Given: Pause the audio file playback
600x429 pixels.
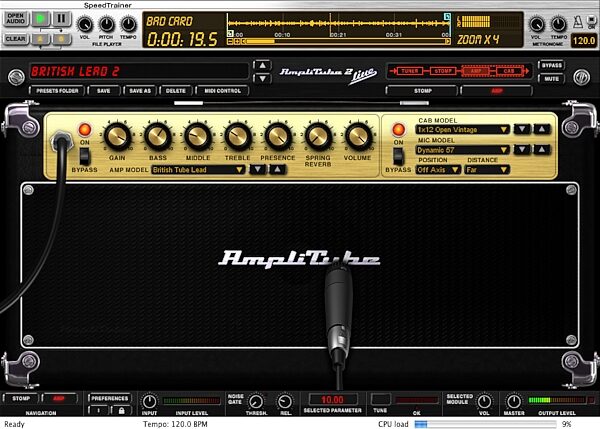Looking at the screenshot, I should point(61,18).
